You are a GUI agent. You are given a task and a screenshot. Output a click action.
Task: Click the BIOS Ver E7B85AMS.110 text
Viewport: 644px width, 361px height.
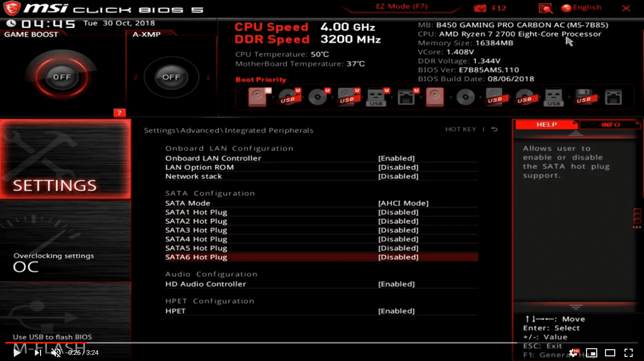click(x=469, y=70)
